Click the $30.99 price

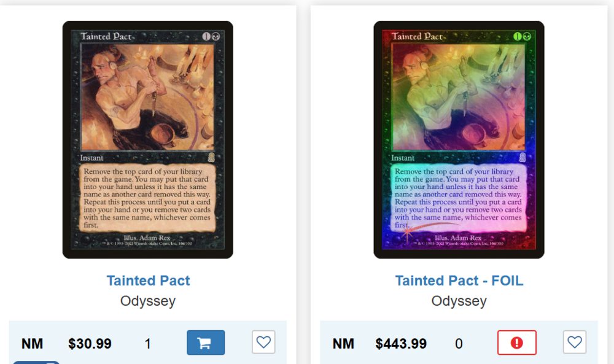point(90,344)
